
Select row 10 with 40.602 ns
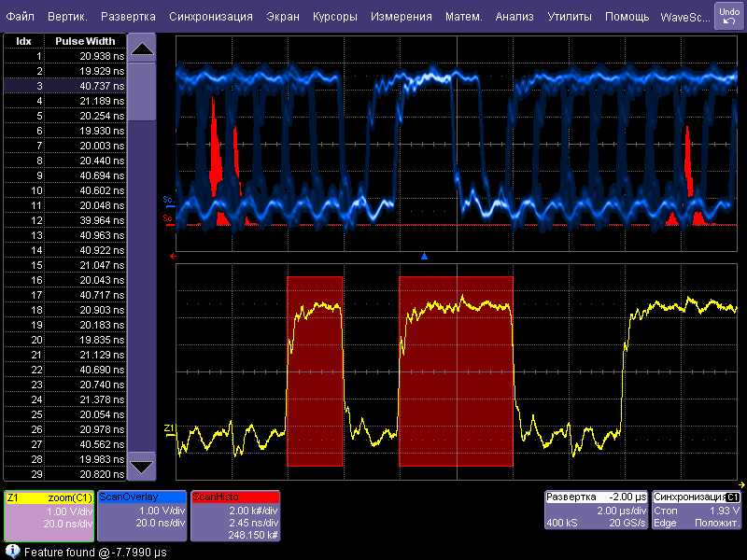coord(64,190)
